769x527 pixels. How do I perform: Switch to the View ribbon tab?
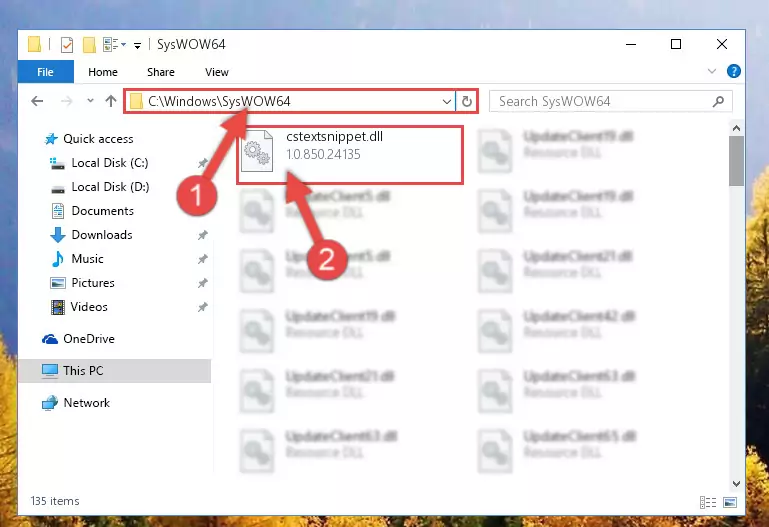click(x=217, y=72)
